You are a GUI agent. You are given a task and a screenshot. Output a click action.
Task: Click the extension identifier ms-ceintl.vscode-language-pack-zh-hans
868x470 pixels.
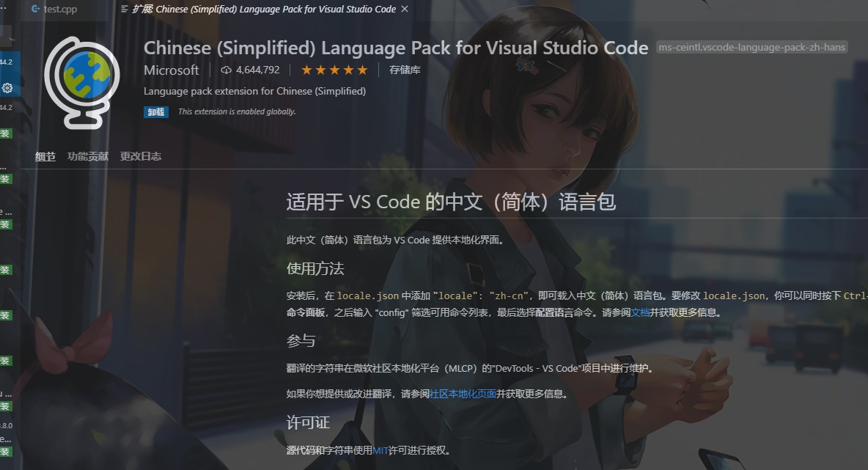[x=751, y=48]
